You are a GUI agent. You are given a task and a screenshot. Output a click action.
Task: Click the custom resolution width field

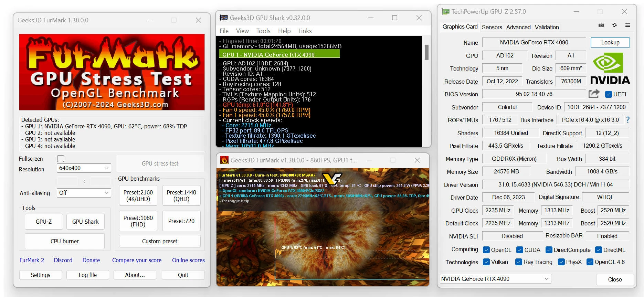67,181
